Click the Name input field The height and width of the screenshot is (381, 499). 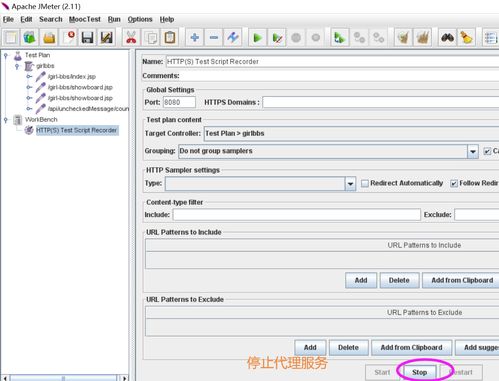332,61
